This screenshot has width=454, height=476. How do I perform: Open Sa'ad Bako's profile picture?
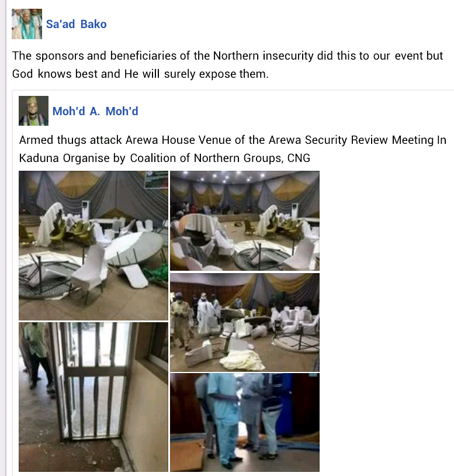tap(27, 24)
